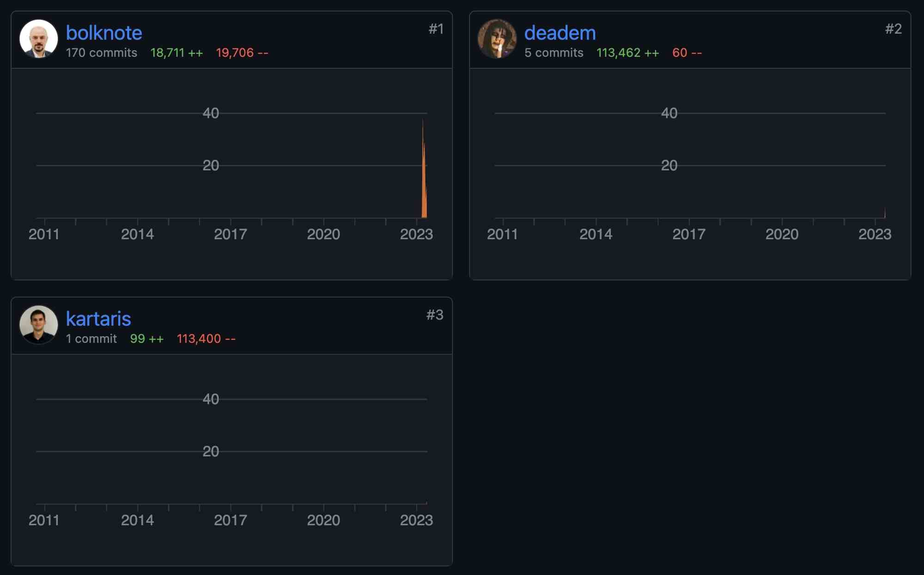Visit the deadem profile link
The height and width of the screenshot is (575, 924).
[560, 33]
